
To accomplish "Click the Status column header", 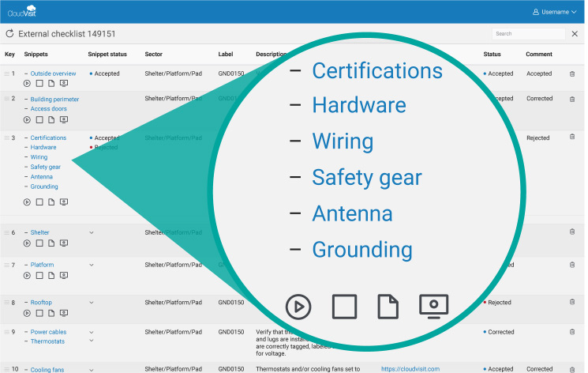I will tap(492, 54).
